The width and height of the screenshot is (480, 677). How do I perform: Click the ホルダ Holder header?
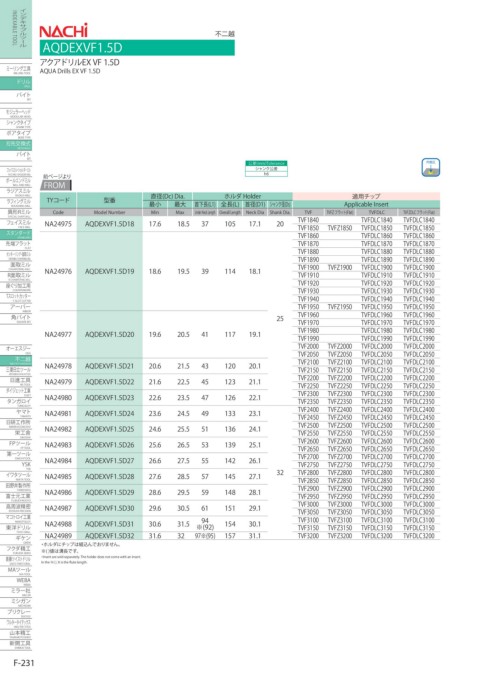coord(243,196)
